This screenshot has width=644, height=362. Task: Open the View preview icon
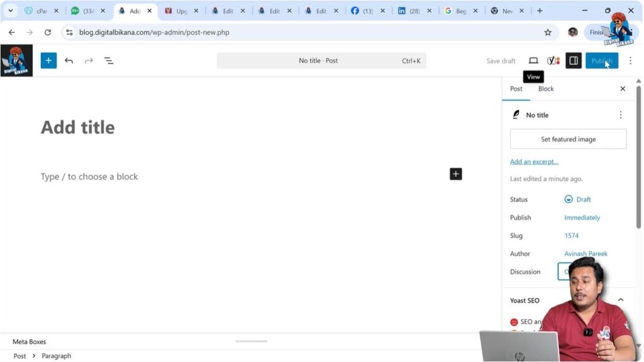point(533,61)
